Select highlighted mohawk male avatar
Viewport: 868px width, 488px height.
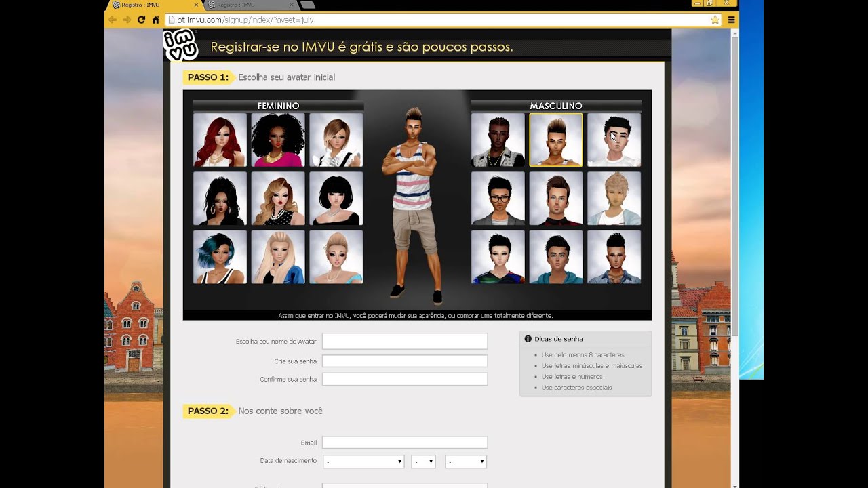[555, 140]
